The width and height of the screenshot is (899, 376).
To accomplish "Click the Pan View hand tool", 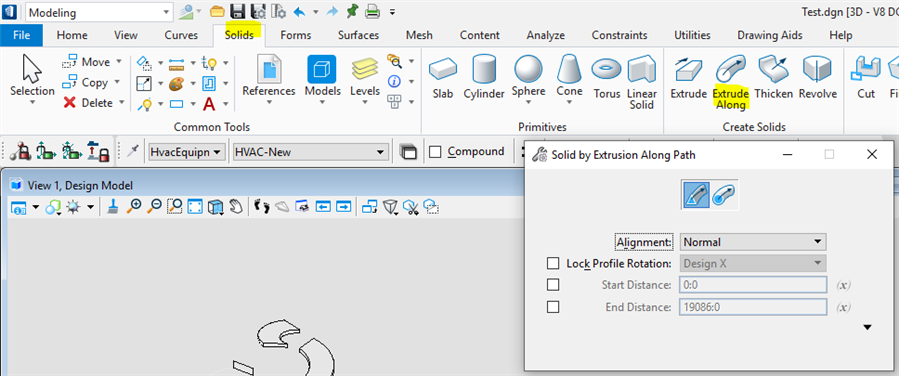I will 236,206.
